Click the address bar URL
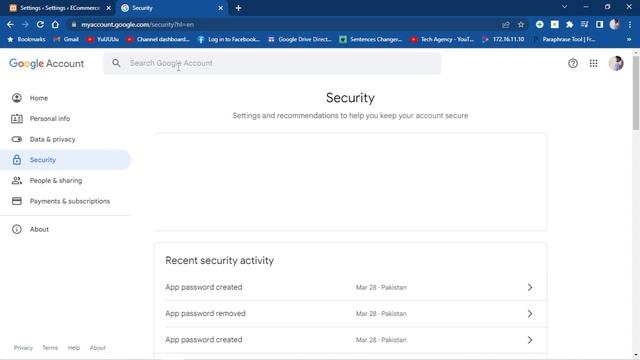This screenshot has height=360, width=640. [x=137, y=24]
